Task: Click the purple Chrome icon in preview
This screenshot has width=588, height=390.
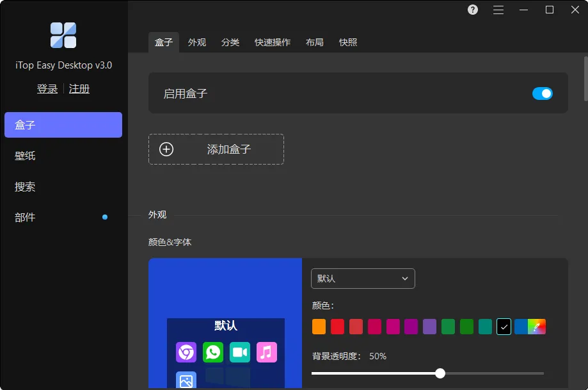Action: (186, 352)
